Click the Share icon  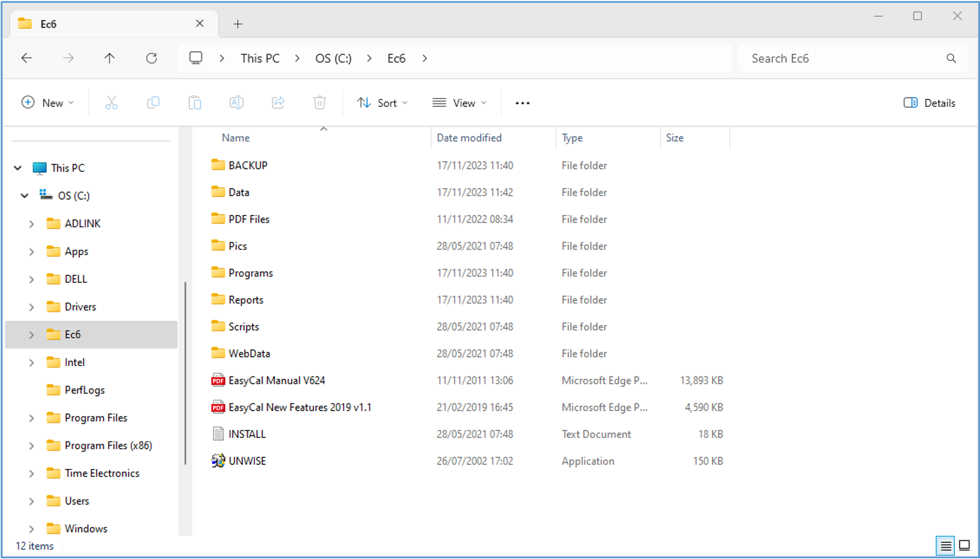[x=278, y=103]
